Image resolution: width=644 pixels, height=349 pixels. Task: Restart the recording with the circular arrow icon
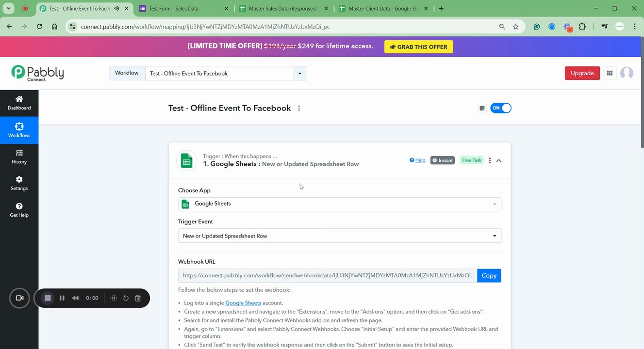126,298
